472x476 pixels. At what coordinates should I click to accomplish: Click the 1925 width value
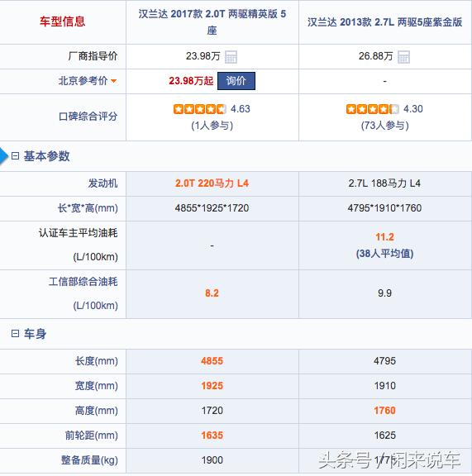[212, 386]
